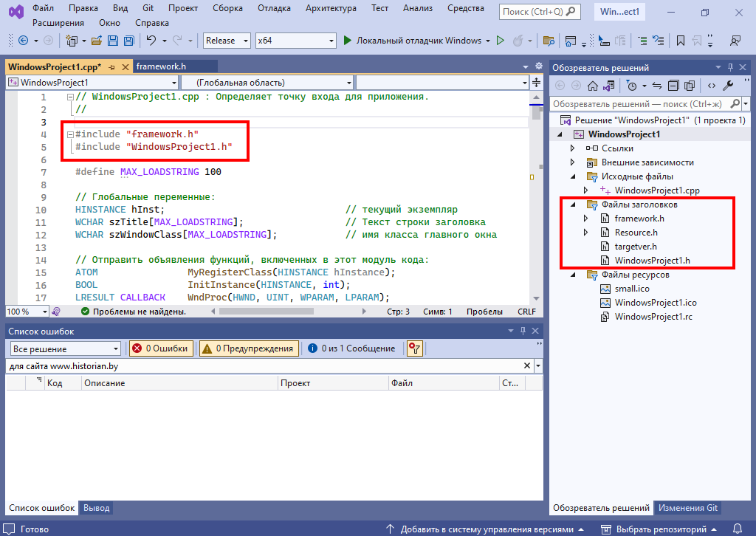756x536 pixels.
Task: Toggle the Messages filter in the error list
Action: 351,348
